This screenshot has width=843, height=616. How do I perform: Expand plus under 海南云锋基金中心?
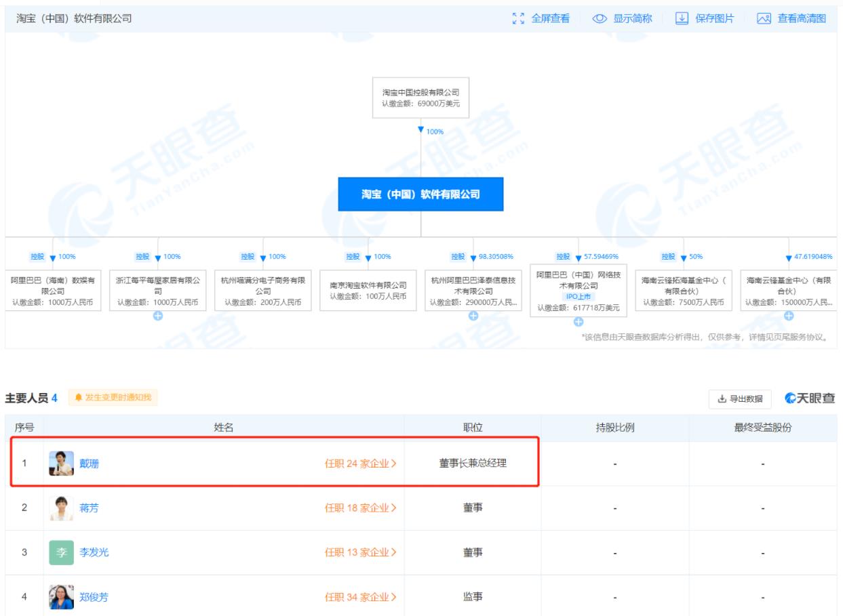789,315
